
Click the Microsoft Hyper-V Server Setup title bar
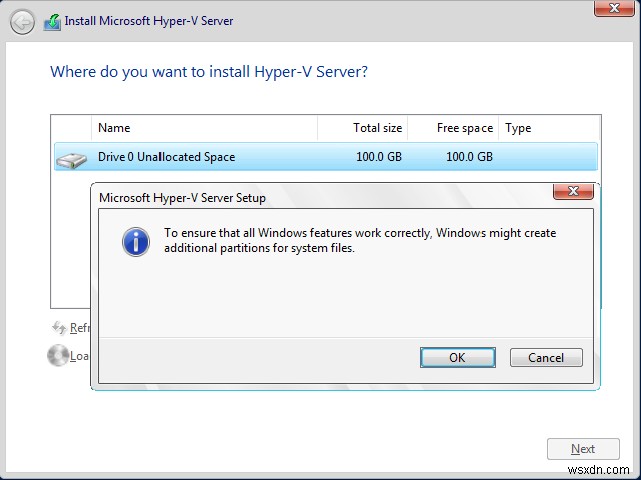pyautogui.click(x=300, y=197)
